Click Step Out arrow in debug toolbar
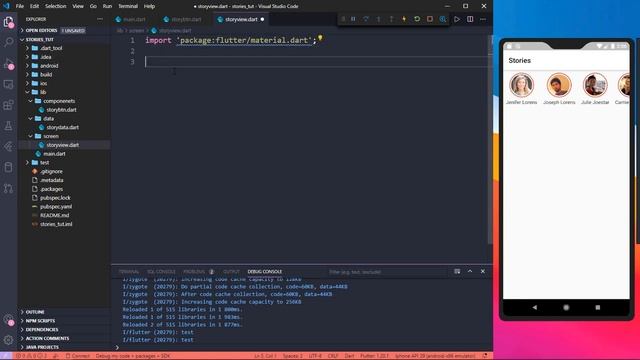The width and height of the screenshot is (640, 360). [x=391, y=19]
